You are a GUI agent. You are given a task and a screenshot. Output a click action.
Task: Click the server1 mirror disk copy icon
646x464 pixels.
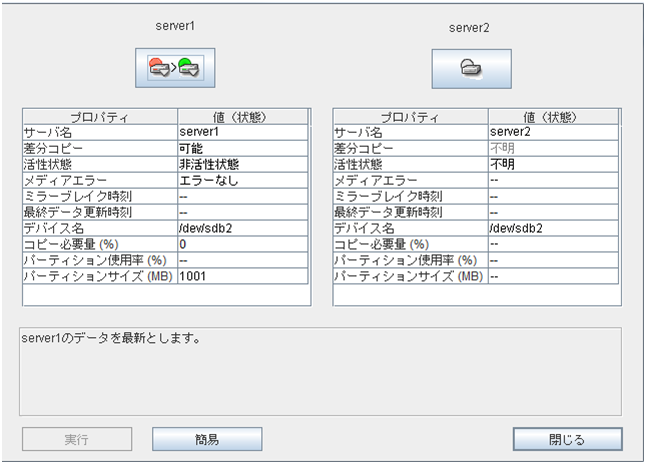tap(175, 68)
